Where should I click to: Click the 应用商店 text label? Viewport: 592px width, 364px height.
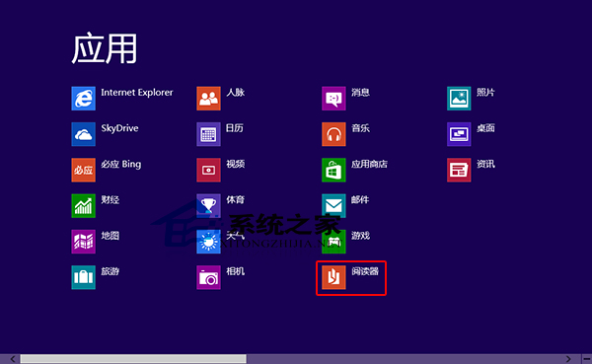click(x=369, y=164)
